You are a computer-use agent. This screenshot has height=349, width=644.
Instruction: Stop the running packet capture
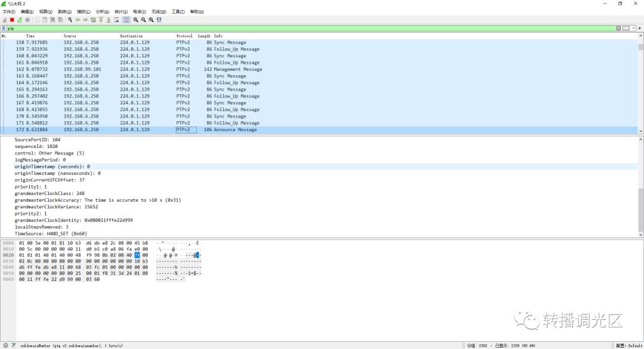click(12, 20)
